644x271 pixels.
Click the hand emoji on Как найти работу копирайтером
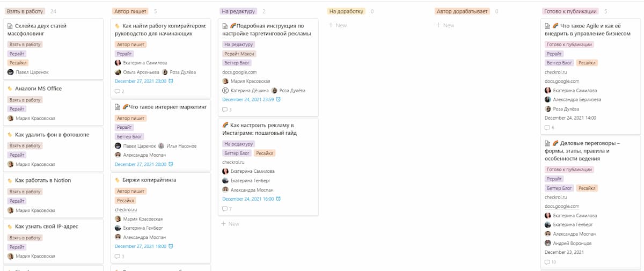click(118, 26)
